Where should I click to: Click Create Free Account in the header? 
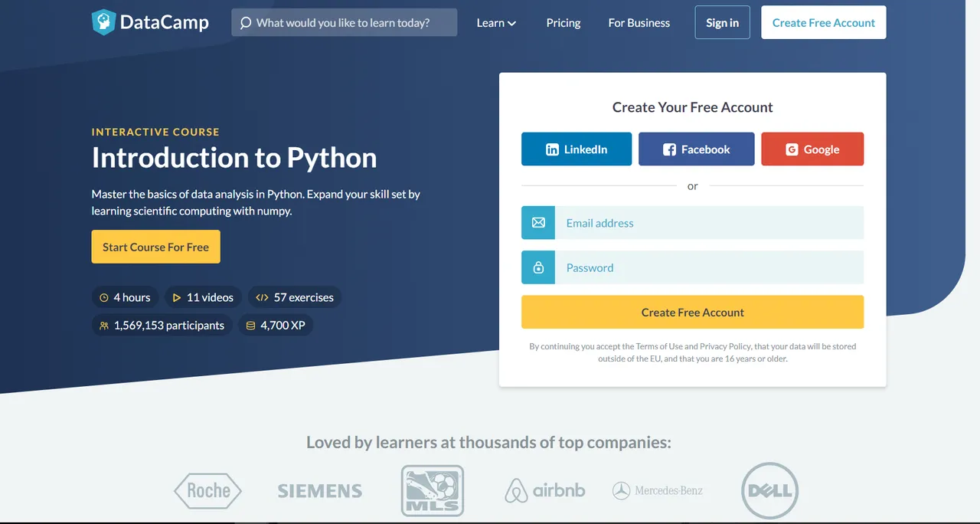tap(824, 22)
